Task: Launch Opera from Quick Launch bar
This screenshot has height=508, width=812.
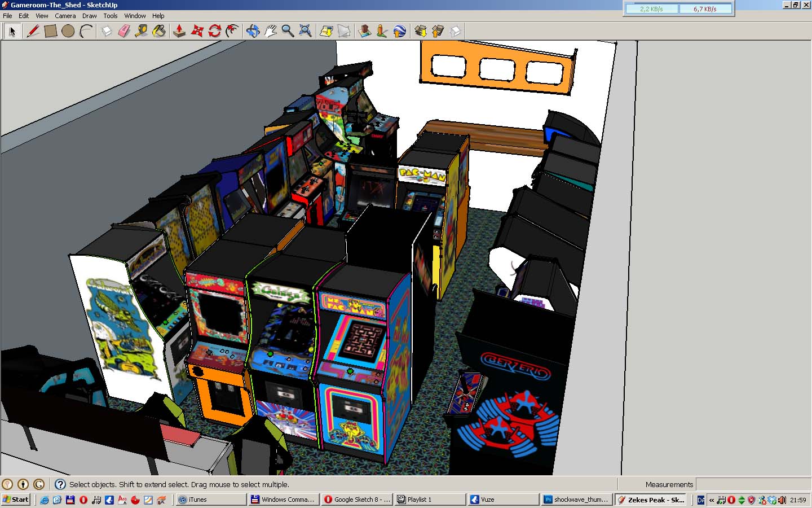Action: (83, 500)
